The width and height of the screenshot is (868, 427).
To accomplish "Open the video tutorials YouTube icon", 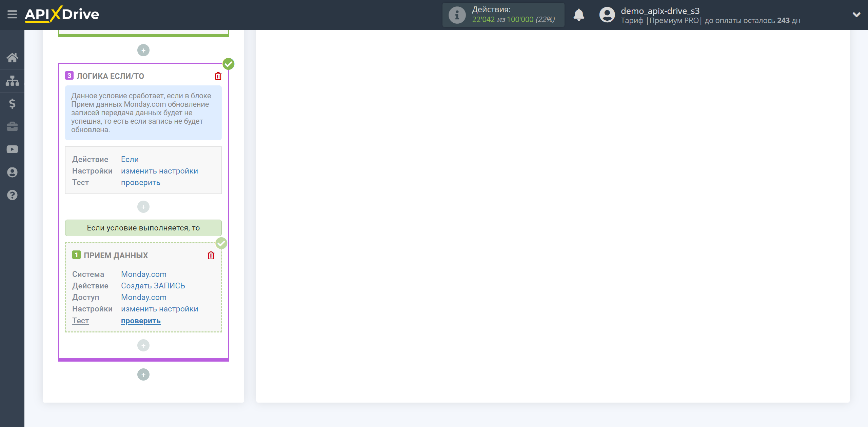I will click(x=12, y=149).
